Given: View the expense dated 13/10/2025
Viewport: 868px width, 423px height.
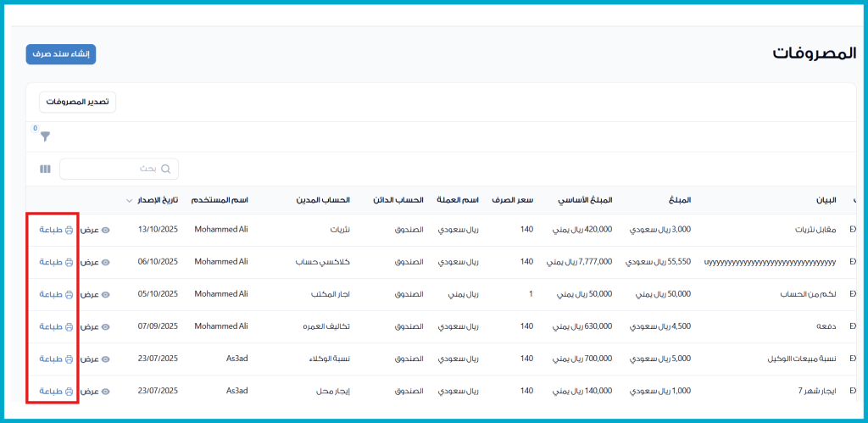Looking at the screenshot, I should 95,230.
